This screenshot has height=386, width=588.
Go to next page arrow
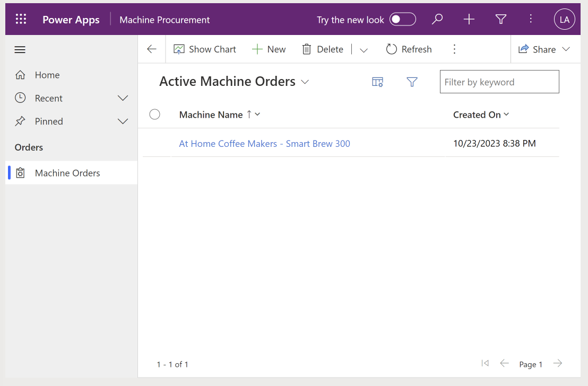point(558,363)
